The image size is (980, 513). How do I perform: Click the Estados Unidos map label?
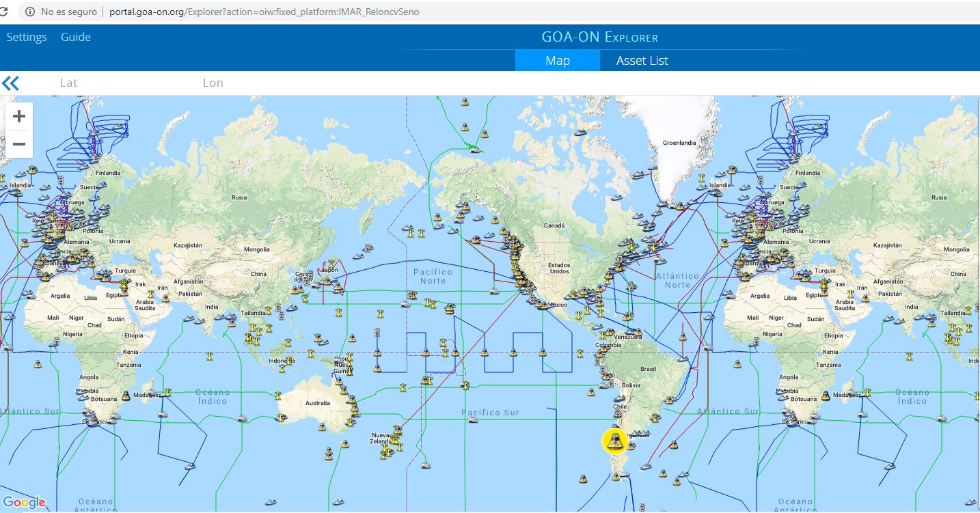coord(559,267)
